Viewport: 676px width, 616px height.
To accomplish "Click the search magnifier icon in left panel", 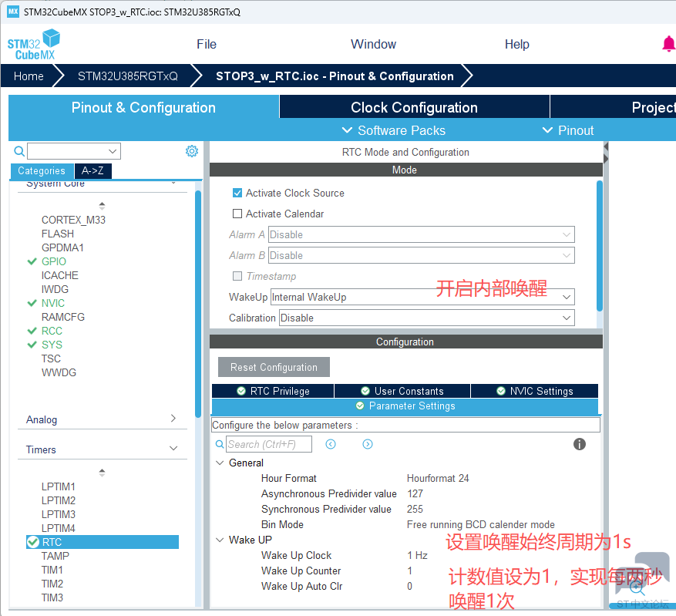I will point(19,151).
